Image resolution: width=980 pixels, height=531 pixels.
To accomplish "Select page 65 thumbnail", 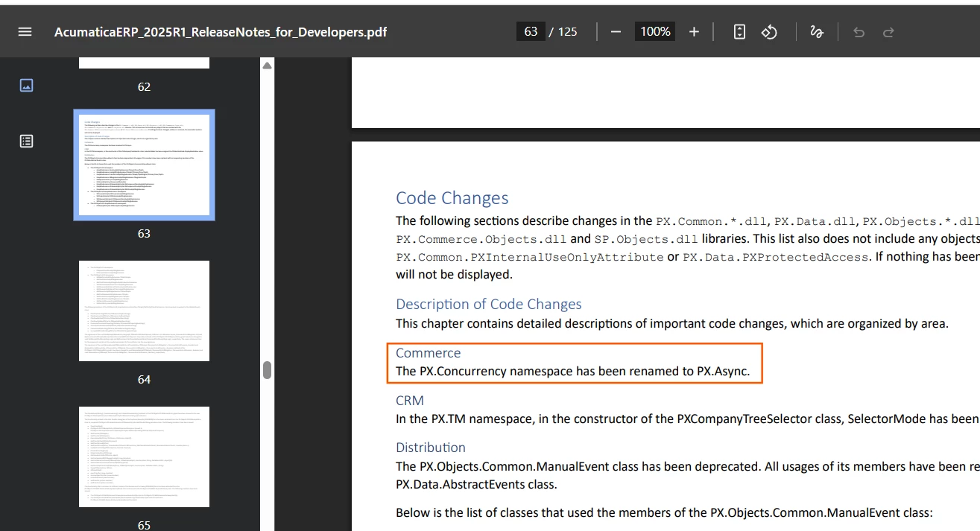I will click(x=144, y=457).
